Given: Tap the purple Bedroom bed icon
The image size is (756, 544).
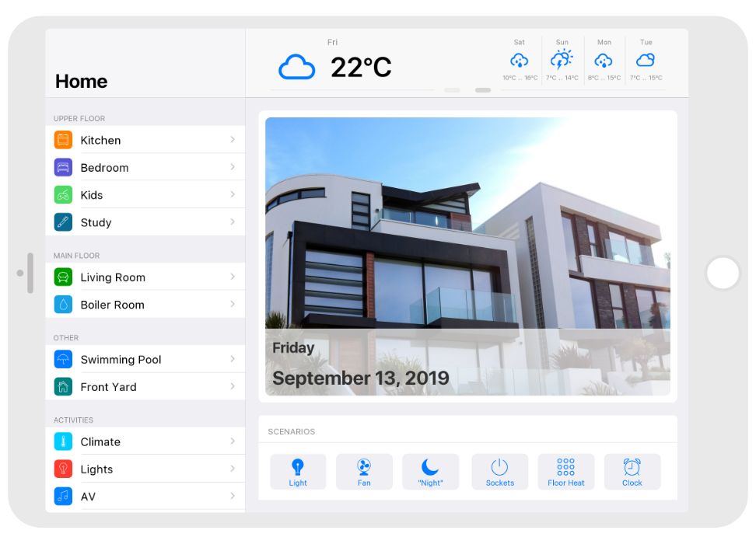Looking at the screenshot, I should [63, 167].
